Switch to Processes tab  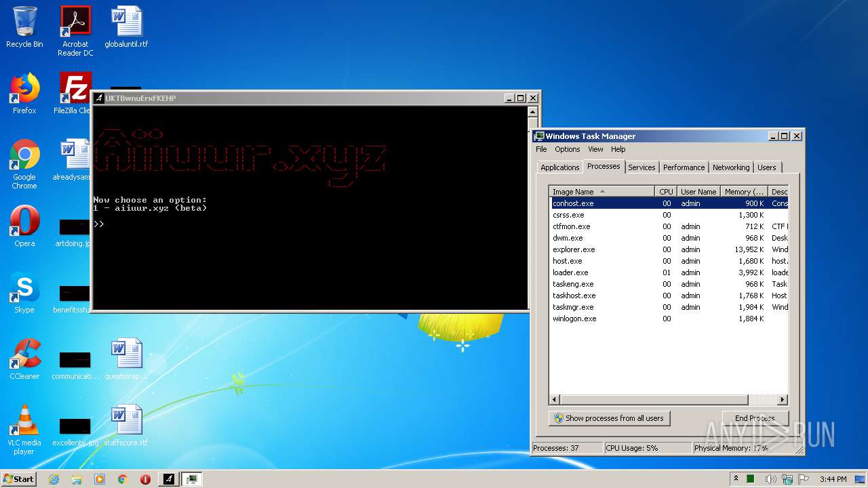click(604, 166)
